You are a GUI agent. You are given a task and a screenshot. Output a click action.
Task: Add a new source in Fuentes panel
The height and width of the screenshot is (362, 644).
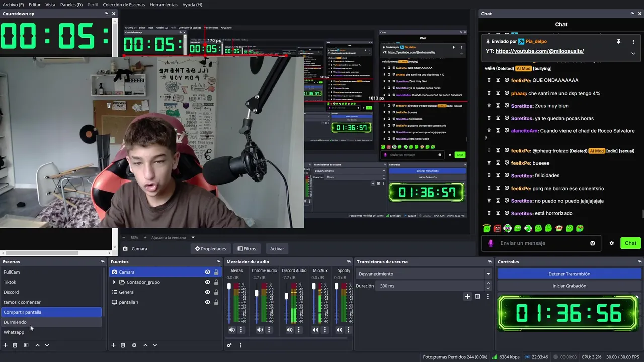[113, 345]
